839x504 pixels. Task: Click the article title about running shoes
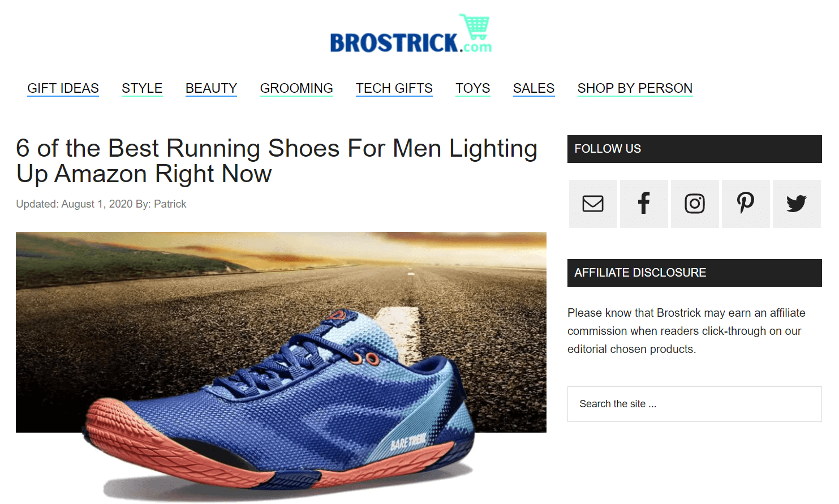(x=277, y=161)
